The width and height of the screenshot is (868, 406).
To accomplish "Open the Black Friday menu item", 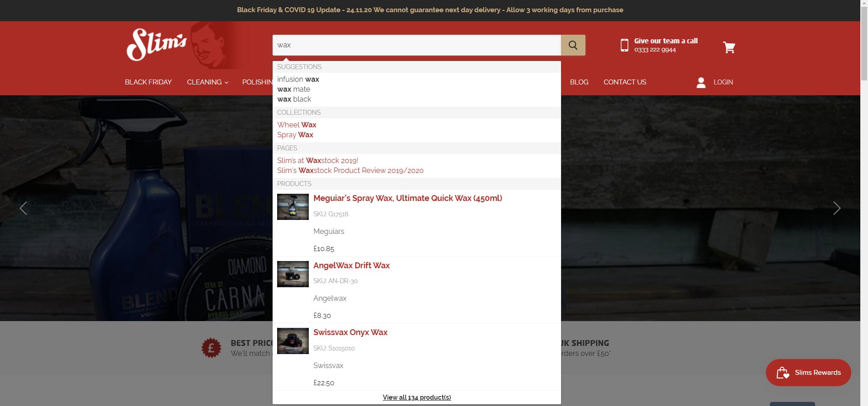I will point(148,82).
